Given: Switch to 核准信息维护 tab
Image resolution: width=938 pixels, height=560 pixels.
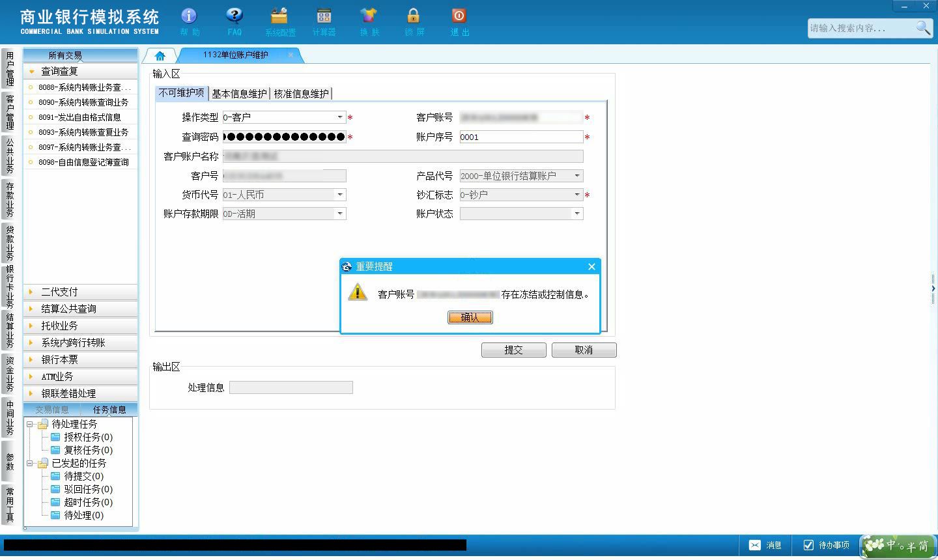Looking at the screenshot, I should (301, 94).
